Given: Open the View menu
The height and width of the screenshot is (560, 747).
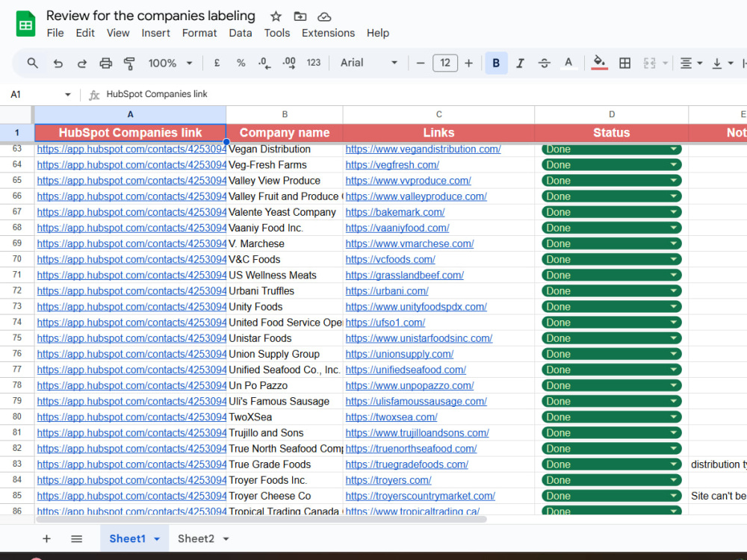Looking at the screenshot, I should [x=118, y=33].
